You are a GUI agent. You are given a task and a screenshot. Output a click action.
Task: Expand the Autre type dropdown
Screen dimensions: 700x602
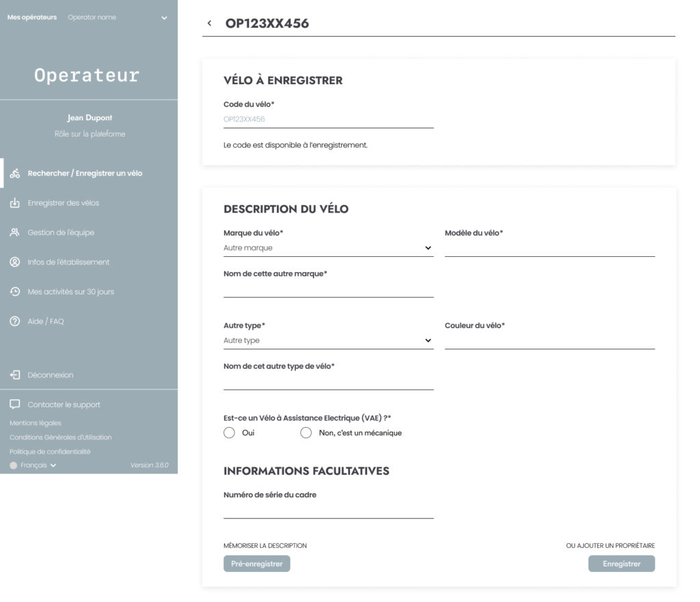[328, 340]
